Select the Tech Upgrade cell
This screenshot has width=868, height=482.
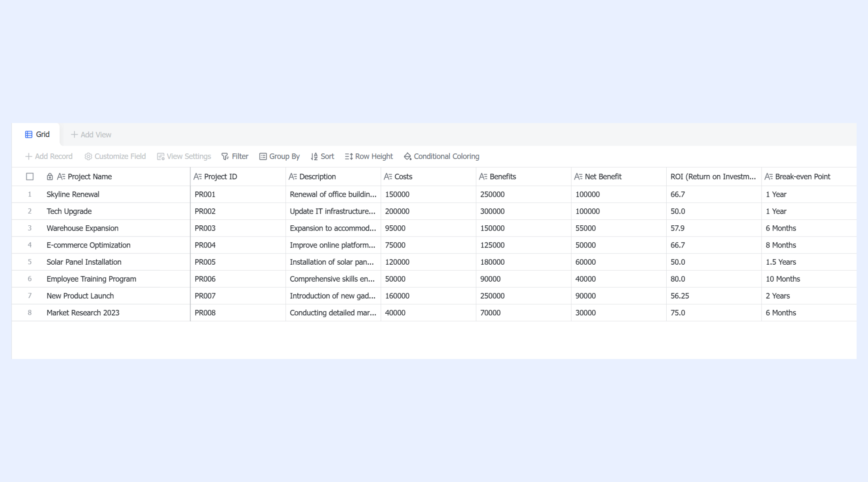(117, 211)
